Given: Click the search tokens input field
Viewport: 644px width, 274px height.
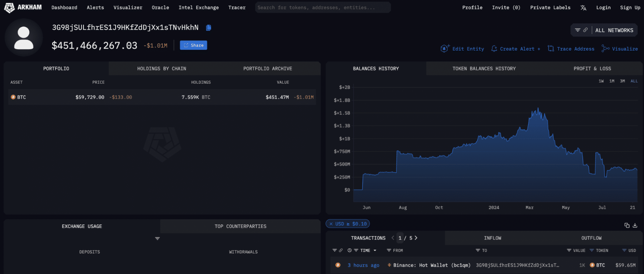Looking at the screenshot, I should click(x=322, y=7).
